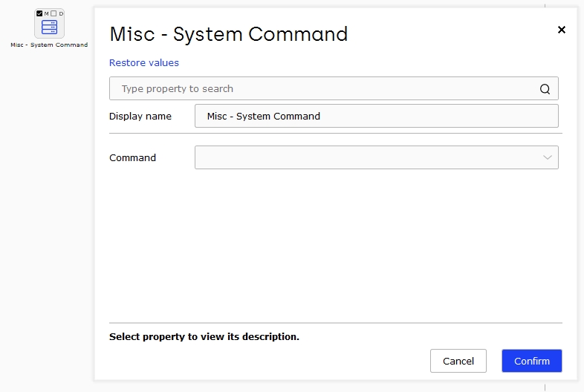Click the Select property description text
Screen dimensions: 584x392
pyautogui.click(x=204, y=336)
